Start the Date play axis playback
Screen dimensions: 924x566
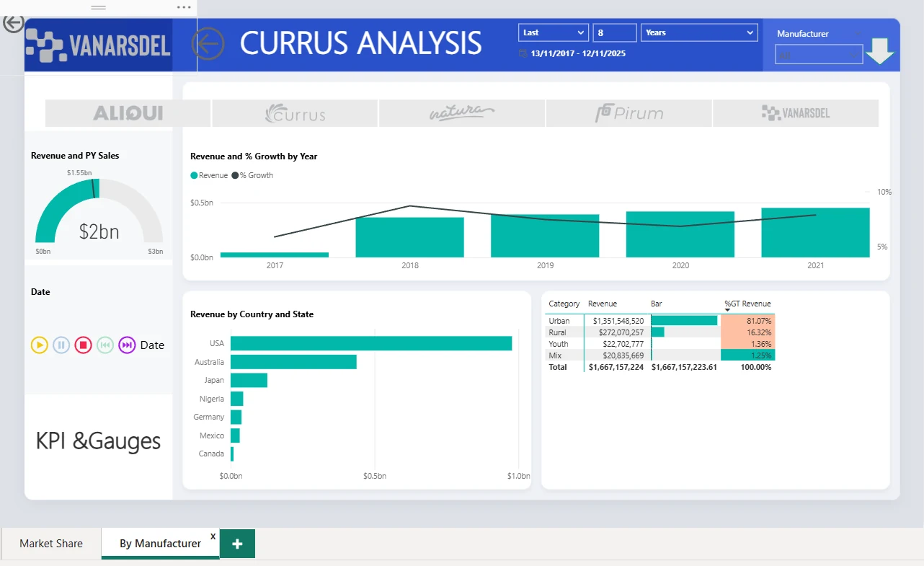[x=40, y=345]
